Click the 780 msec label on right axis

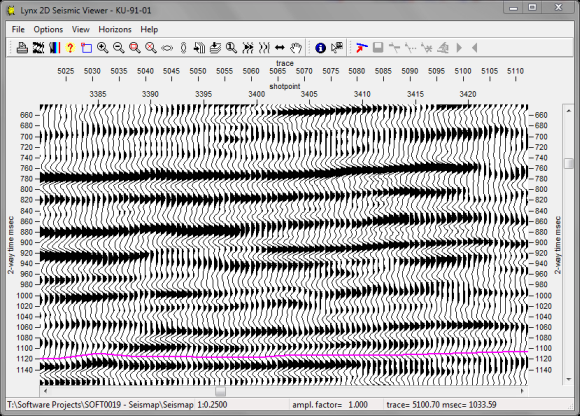[x=541, y=179]
